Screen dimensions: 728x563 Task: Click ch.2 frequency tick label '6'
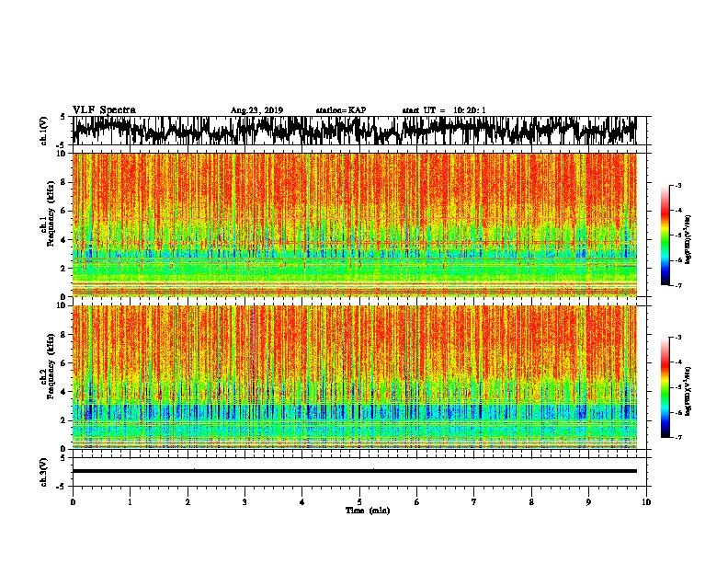pyautogui.click(x=64, y=363)
